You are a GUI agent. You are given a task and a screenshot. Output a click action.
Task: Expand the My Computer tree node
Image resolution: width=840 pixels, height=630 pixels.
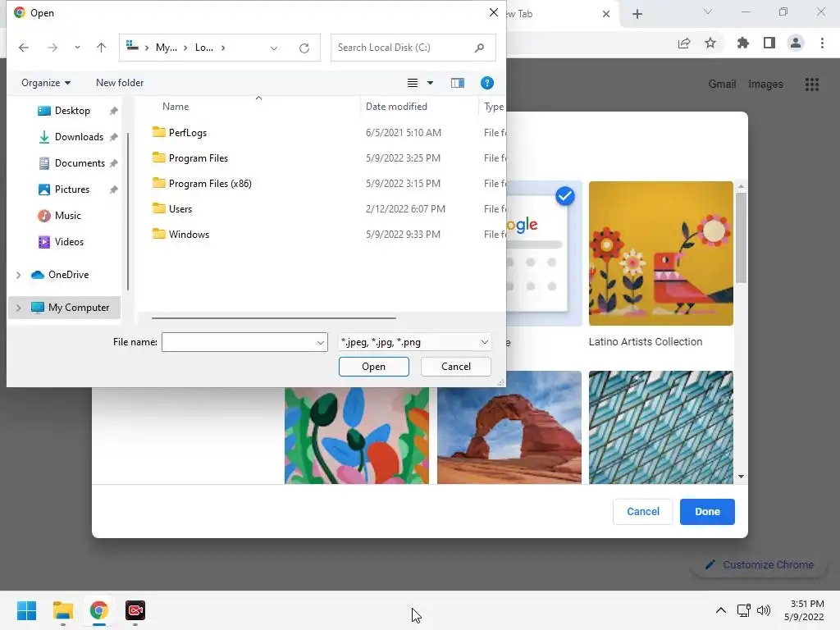18,308
